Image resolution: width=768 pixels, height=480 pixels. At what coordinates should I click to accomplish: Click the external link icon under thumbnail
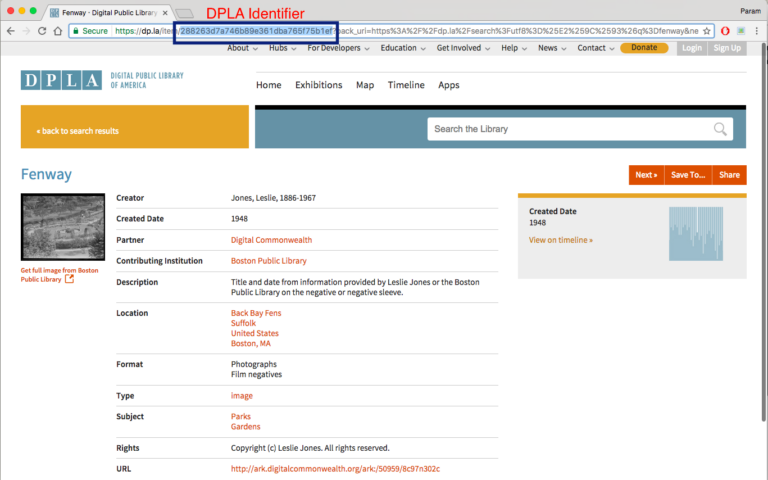click(69, 279)
